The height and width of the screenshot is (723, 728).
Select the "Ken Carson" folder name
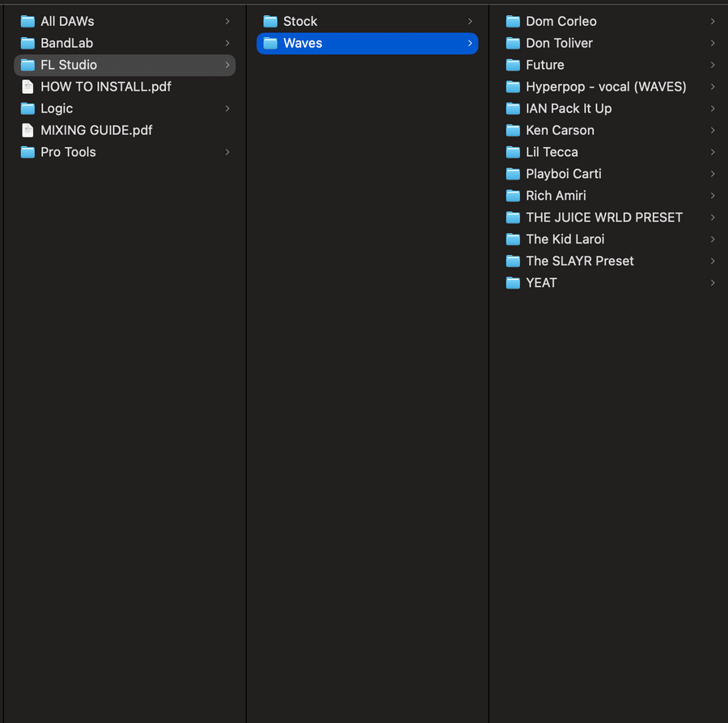tap(560, 130)
